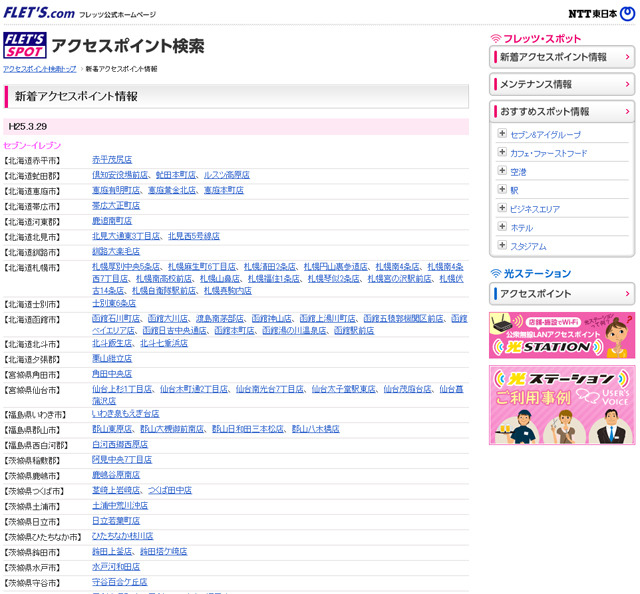Open 仙台太子堂駅東店 store link

[x=344, y=389]
